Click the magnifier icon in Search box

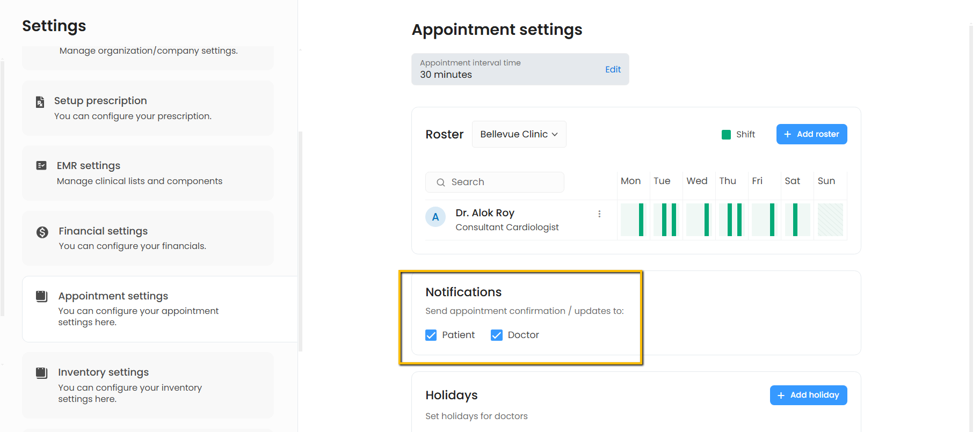441,182
